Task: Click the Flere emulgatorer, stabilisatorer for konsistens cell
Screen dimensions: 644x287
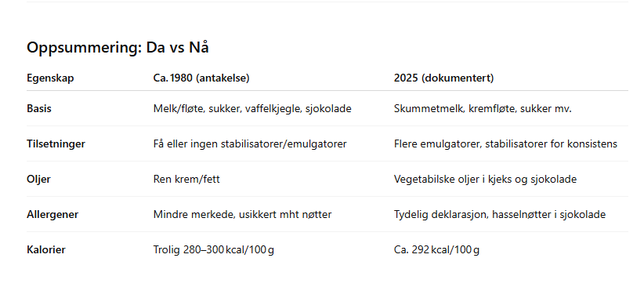Action: coord(505,144)
